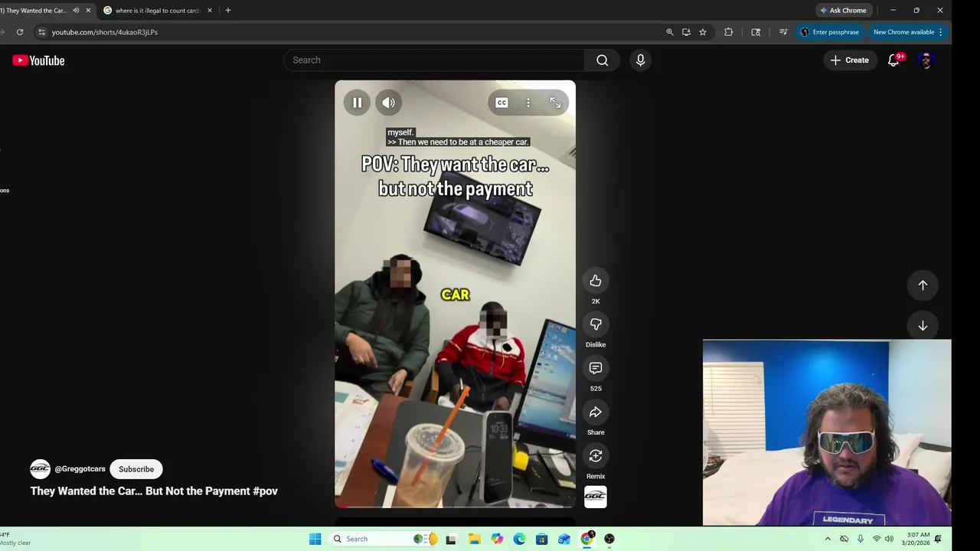The image size is (980, 551).
Task: Switch to 'They Wanted the Car' tab
Action: (x=34, y=11)
